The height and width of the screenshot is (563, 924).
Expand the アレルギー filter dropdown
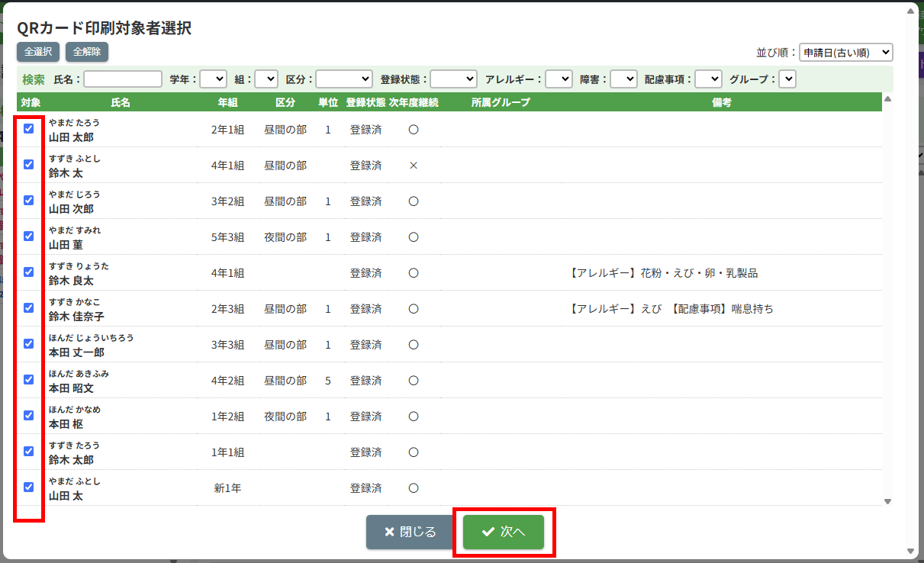[559, 79]
